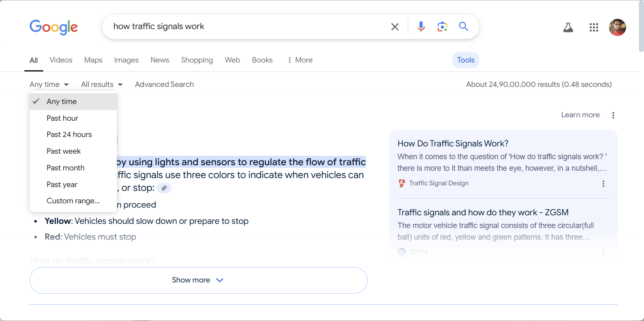The height and width of the screenshot is (321, 644).
Task: Open three-dot menu beside Learn more
Action: click(613, 115)
